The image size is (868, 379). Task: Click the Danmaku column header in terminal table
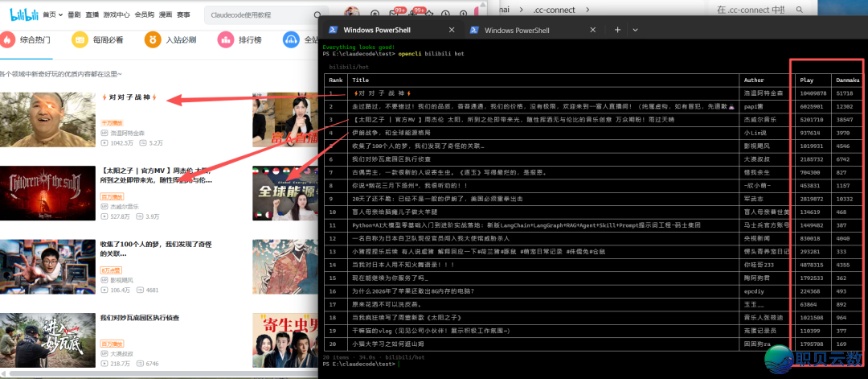click(848, 80)
